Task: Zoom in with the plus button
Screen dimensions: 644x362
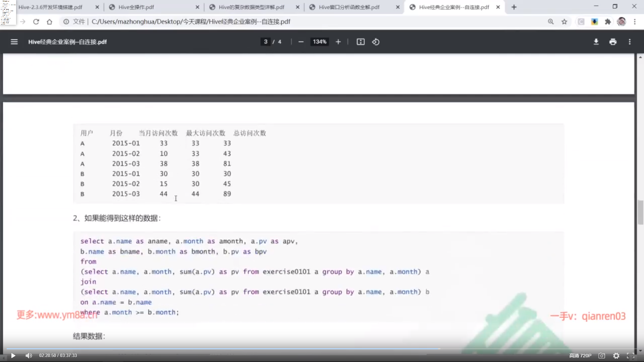Action: tap(338, 42)
